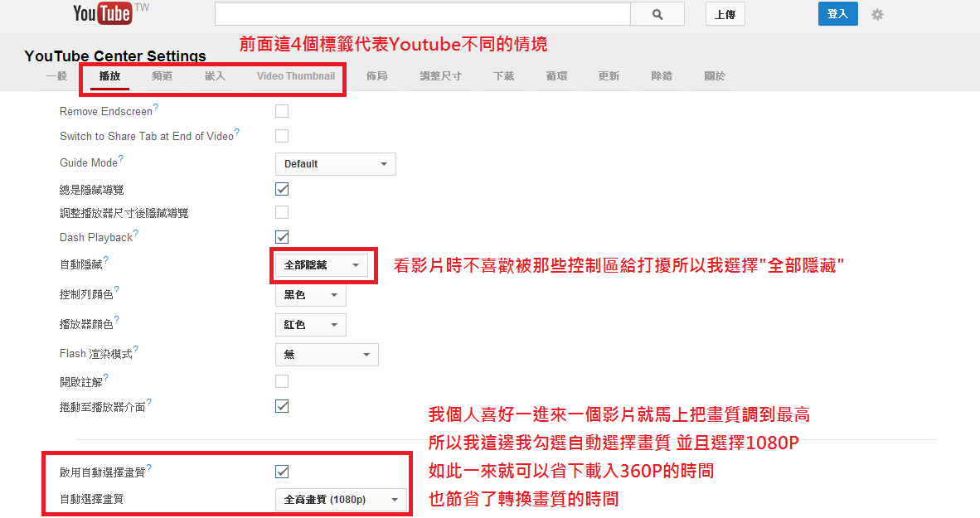Open help for Guide Mode via its question mark
980x518 pixels.
tap(123, 157)
